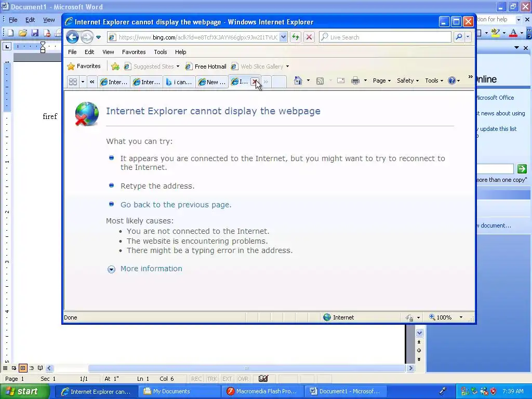Click the IE Help question mark icon
This screenshot has height=399, width=532.
click(451, 81)
